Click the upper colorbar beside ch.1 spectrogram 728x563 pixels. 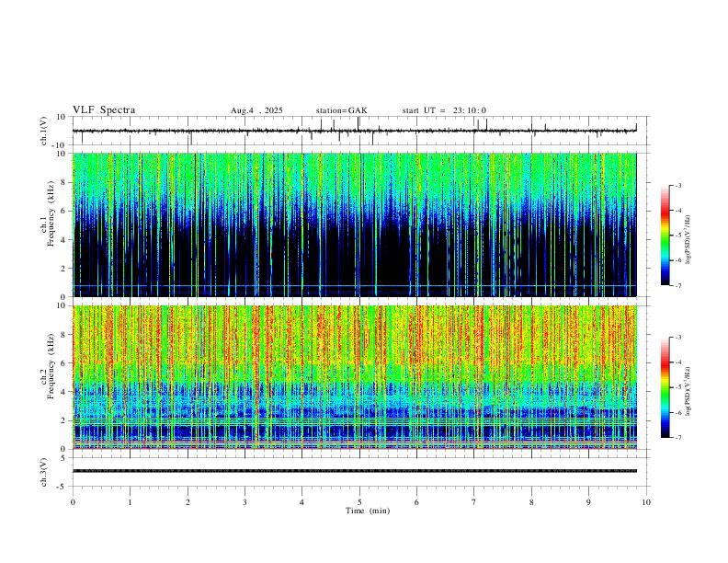click(665, 236)
